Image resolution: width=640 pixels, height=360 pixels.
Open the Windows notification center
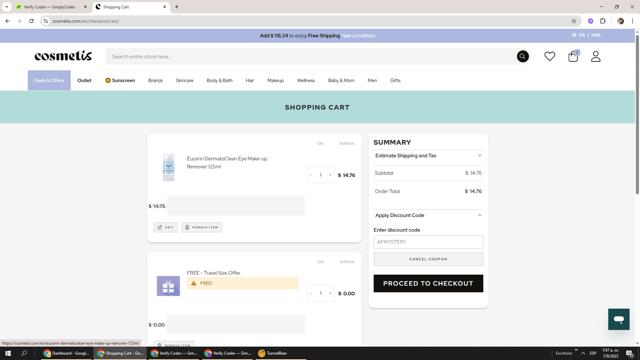point(629,353)
